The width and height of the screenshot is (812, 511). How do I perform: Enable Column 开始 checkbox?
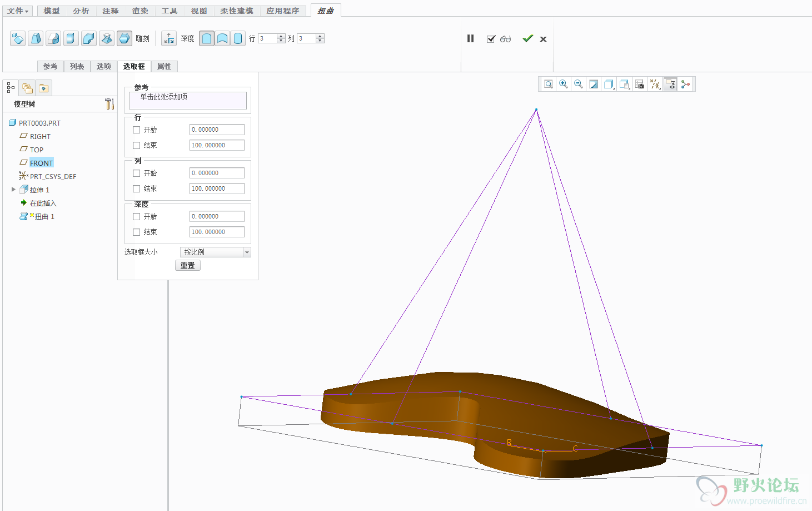(136, 173)
